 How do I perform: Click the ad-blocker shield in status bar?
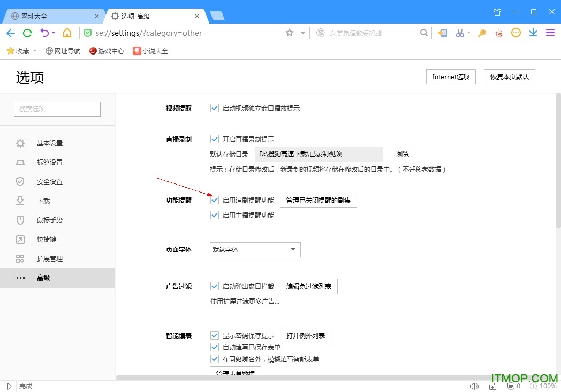click(x=510, y=386)
